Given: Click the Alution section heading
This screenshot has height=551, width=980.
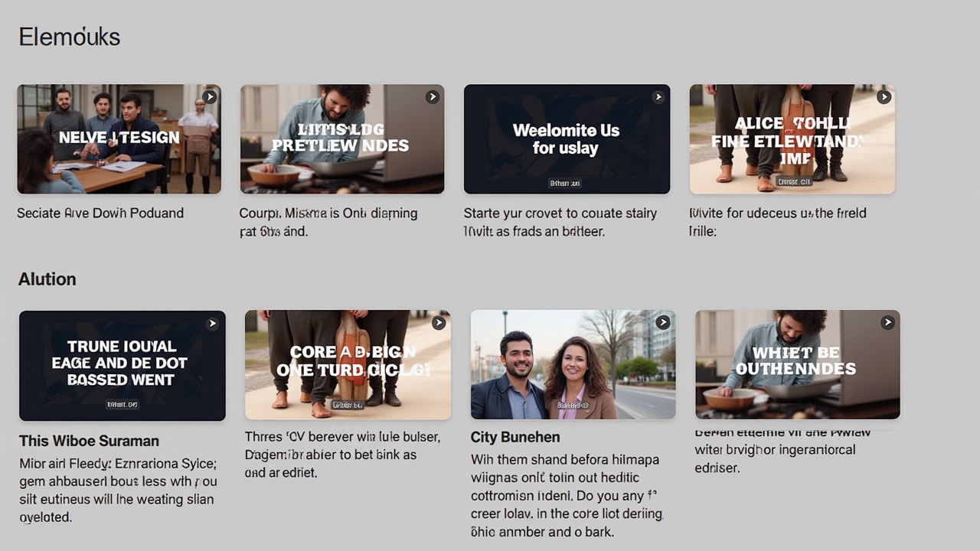Looking at the screenshot, I should tap(47, 279).
